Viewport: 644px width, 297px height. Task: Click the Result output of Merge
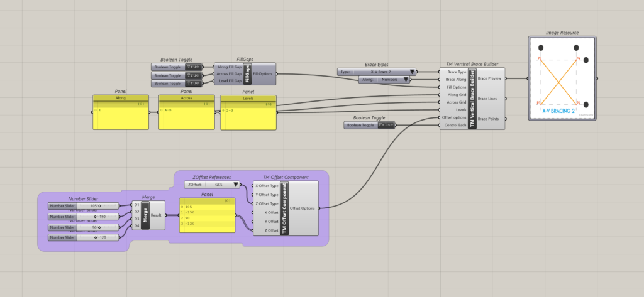tap(156, 215)
